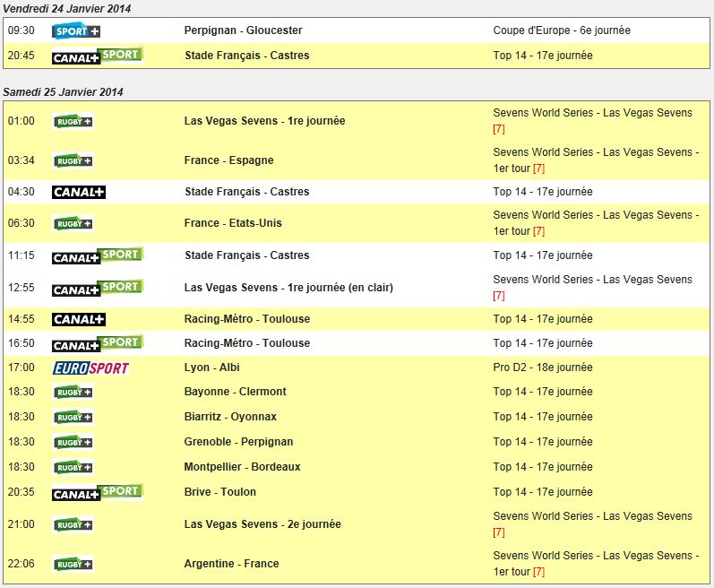Click the Rugby+ logo on the Argentine - France row

pos(73,565)
